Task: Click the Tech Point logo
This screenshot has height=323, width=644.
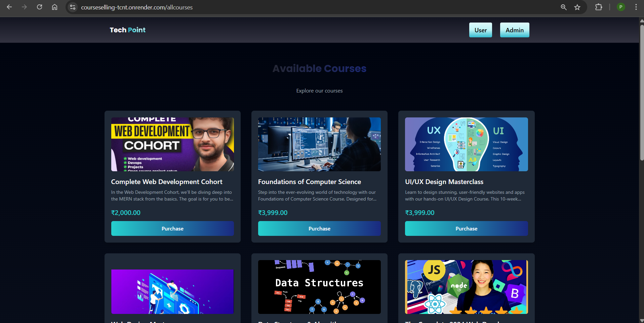Action: (x=127, y=30)
